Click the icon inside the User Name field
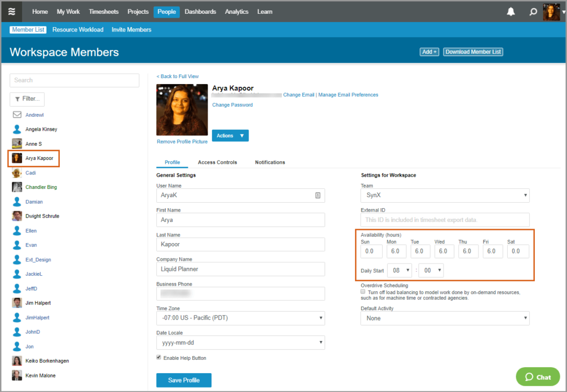This screenshot has width=567, height=392. (318, 195)
